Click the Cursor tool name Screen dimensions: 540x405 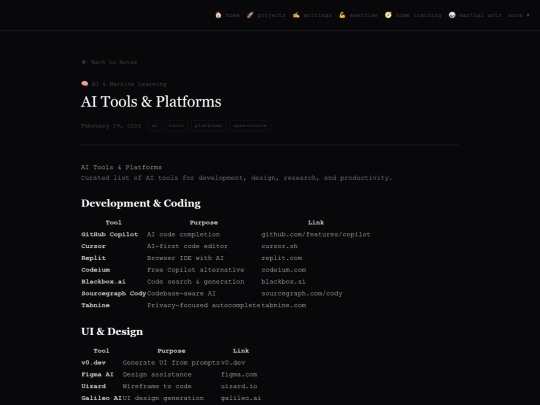tap(93, 246)
